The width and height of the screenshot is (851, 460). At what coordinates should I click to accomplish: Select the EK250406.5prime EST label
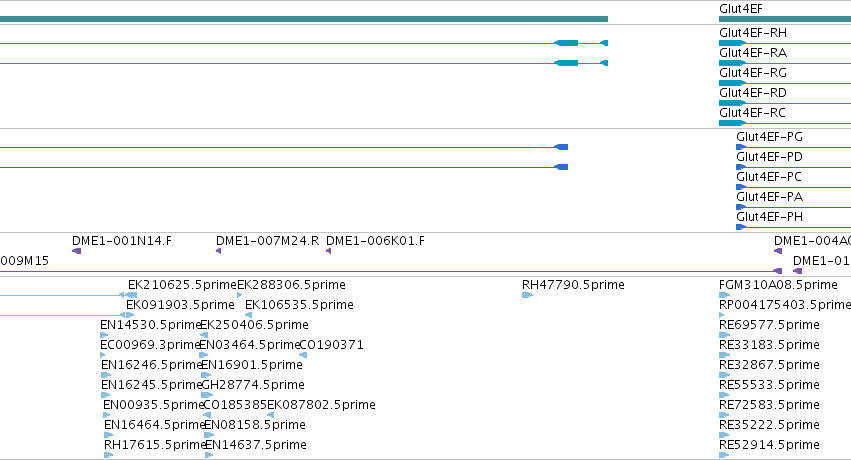pyautogui.click(x=255, y=325)
